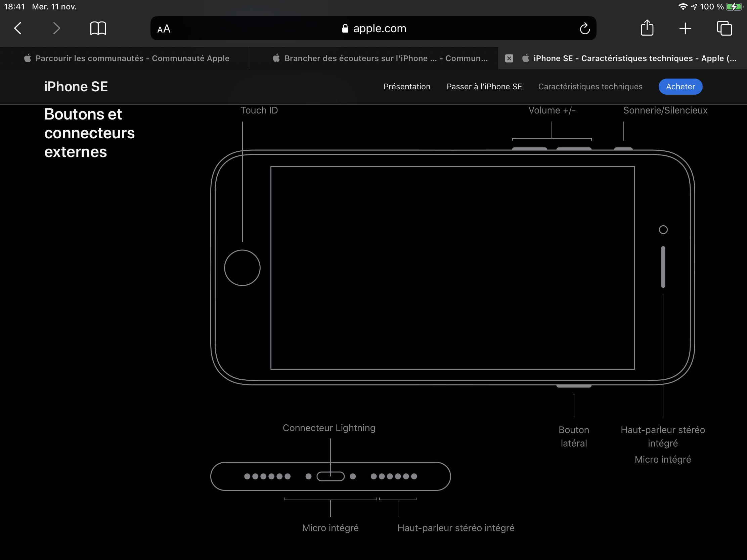
Task: Tap the forward navigation arrow
Action: 56,28
